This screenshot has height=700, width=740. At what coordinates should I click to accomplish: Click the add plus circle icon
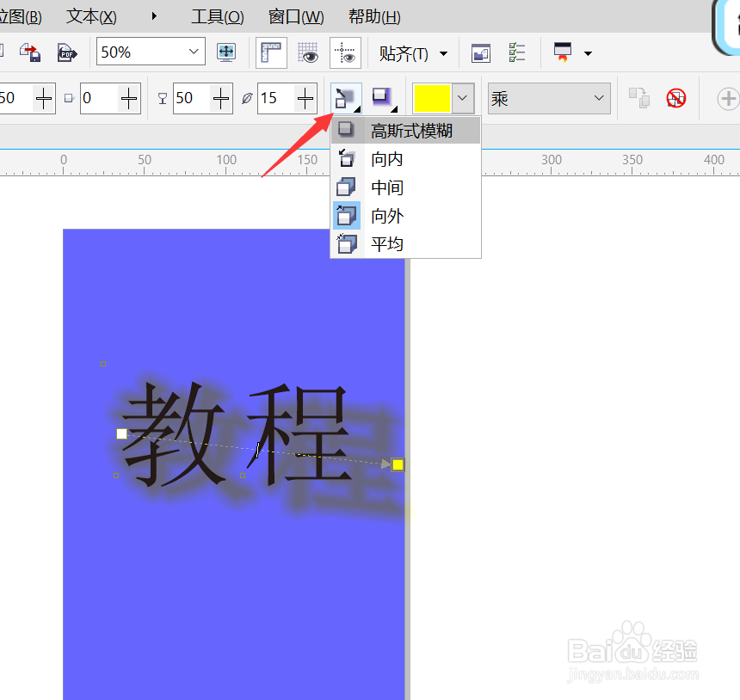point(728,99)
